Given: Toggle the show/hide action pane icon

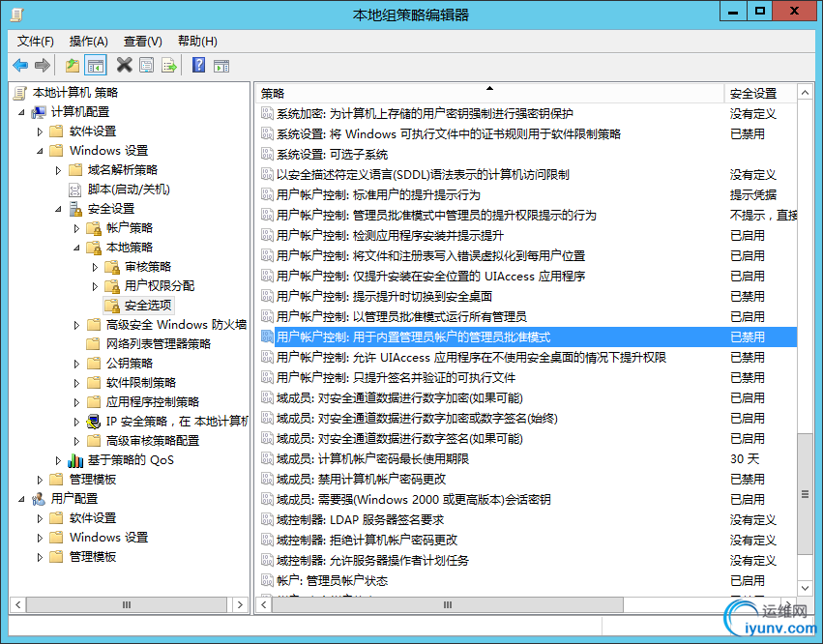Looking at the screenshot, I should click(221, 66).
